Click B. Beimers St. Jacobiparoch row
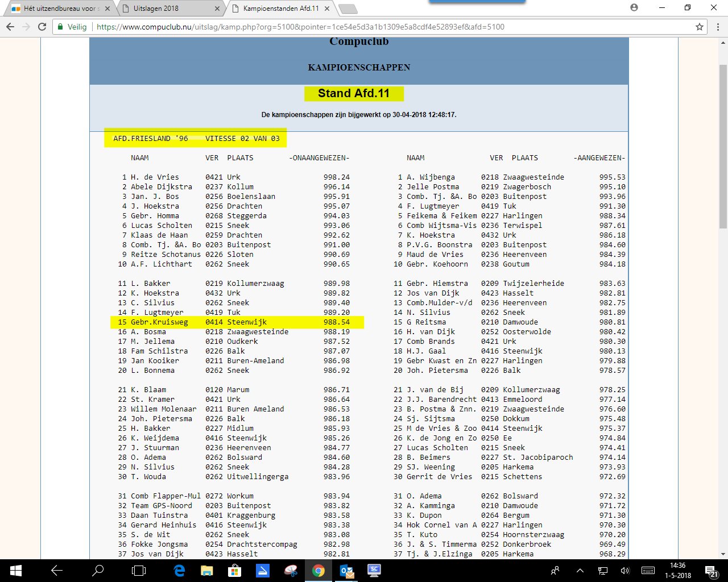Viewport: 728px width, 582px height. click(x=510, y=457)
